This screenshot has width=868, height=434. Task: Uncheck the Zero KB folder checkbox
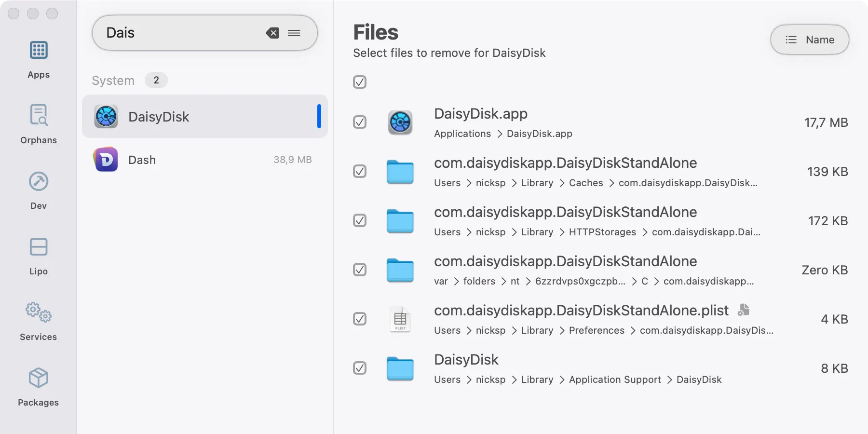360,270
